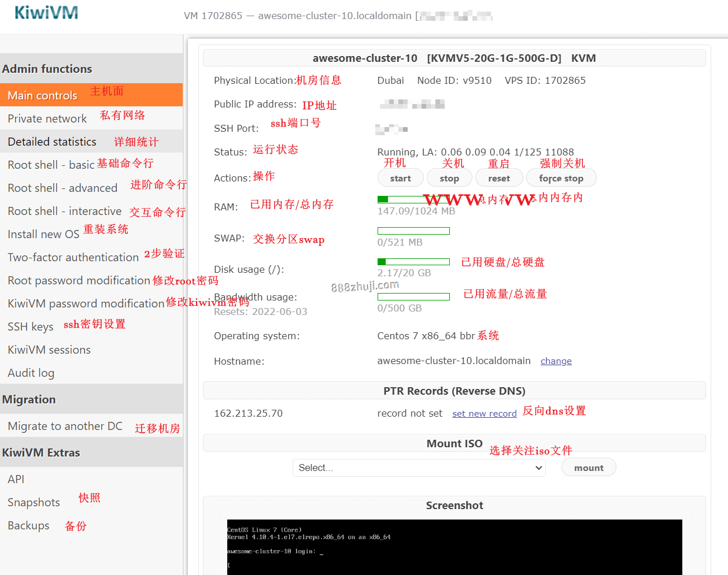Open Detailed statistics page
728x575 pixels.
[x=91, y=141]
